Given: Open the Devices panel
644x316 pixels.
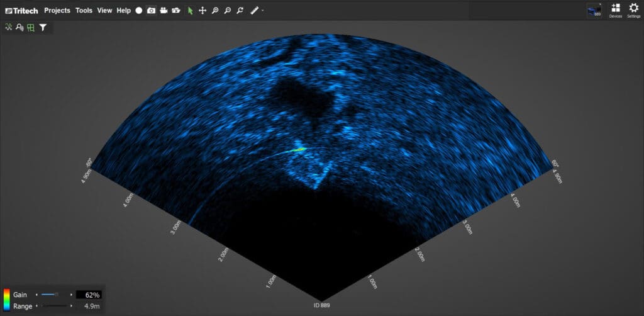Looking at the screenshot, I should (x=615, y=10).
